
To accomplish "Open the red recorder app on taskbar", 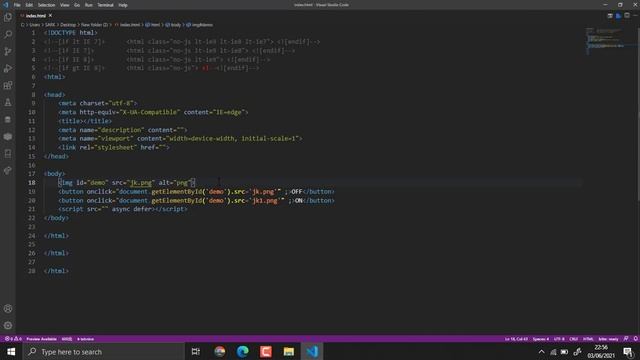I will 266,351.
